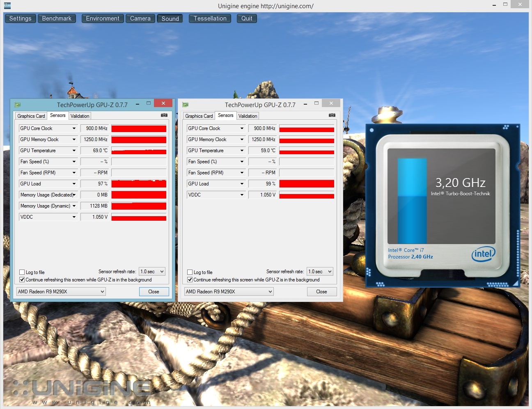Open the Environment menu in Unigine
Screen dimensions: 532x409
[103, 18]
